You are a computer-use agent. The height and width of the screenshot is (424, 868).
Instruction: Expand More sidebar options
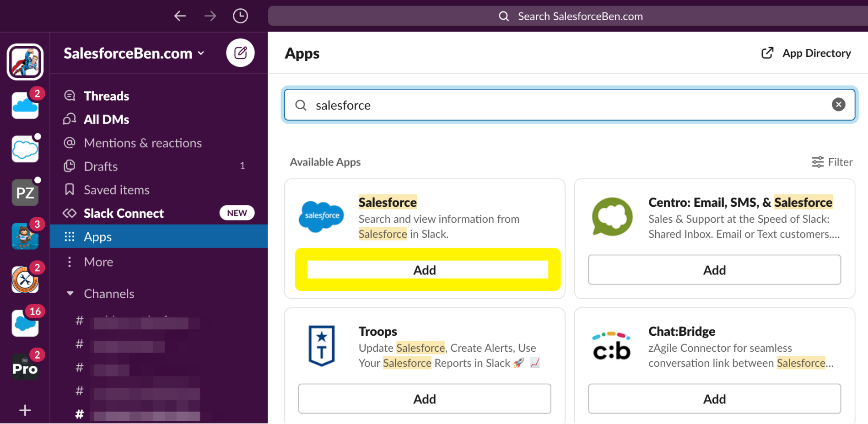tap(159, 262)
